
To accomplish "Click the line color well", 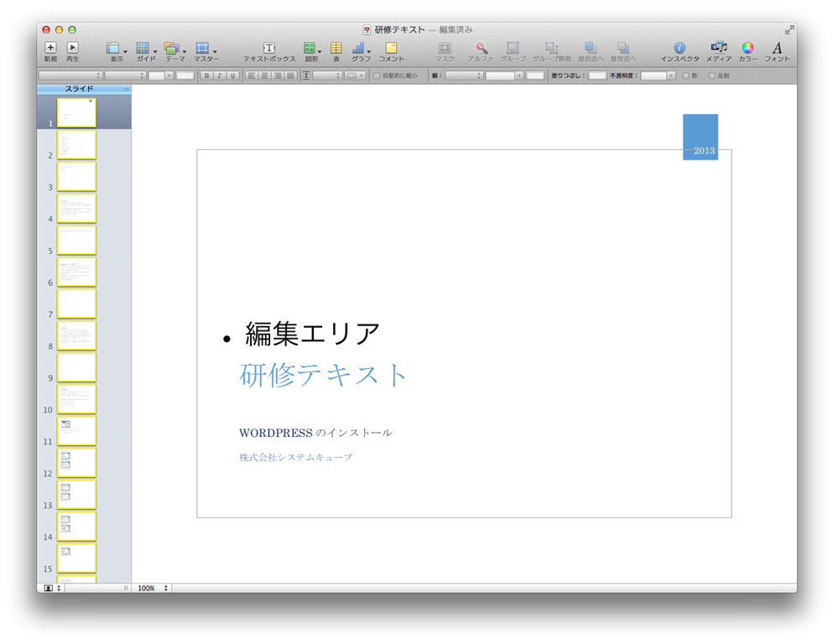I will pyautogui.click(x=535, y=76).
